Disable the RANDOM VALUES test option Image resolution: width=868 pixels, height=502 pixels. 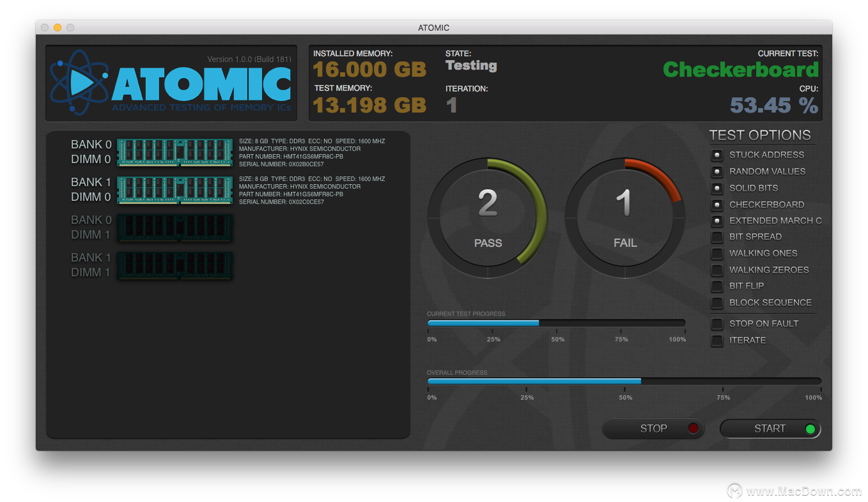pos(717,171)
